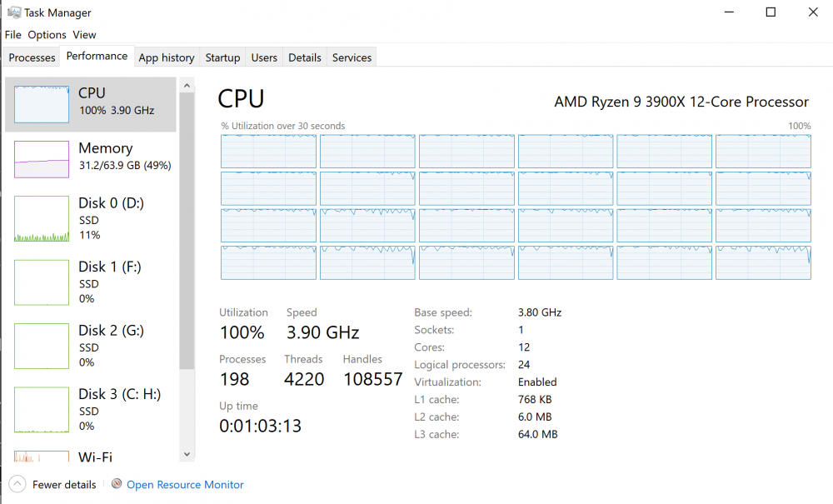Click the % Utilization over 30 seconds label
This screenshot has height=504, width=833.
tap(283, 126)
